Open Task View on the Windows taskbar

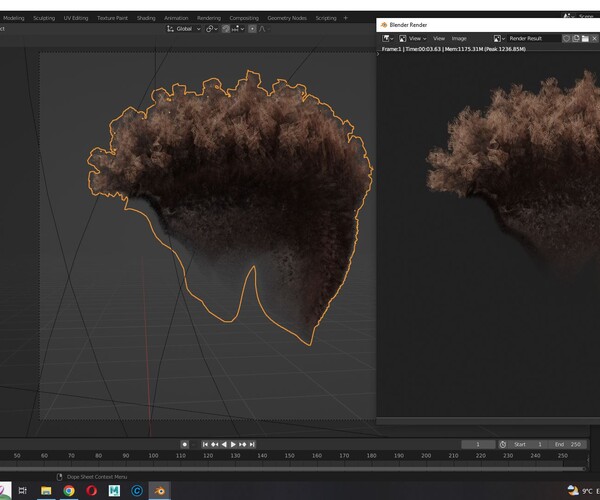click(23, 490)
